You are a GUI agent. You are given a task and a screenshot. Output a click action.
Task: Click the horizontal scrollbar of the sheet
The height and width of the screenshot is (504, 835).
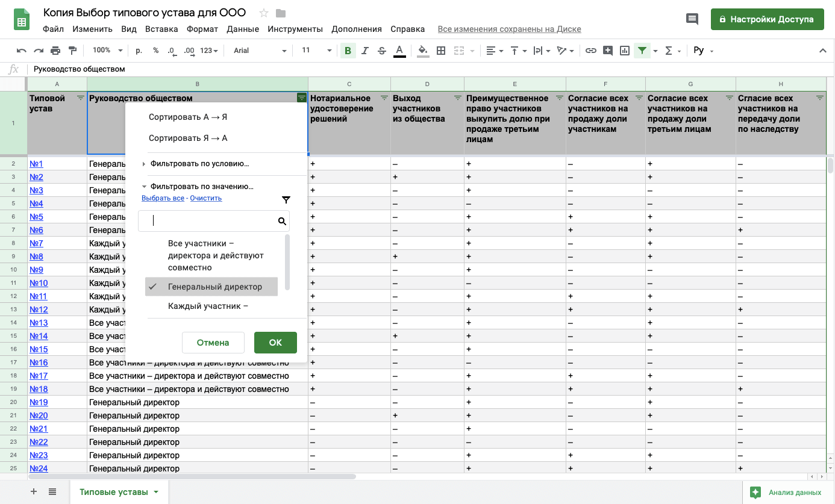coord(192,476)
